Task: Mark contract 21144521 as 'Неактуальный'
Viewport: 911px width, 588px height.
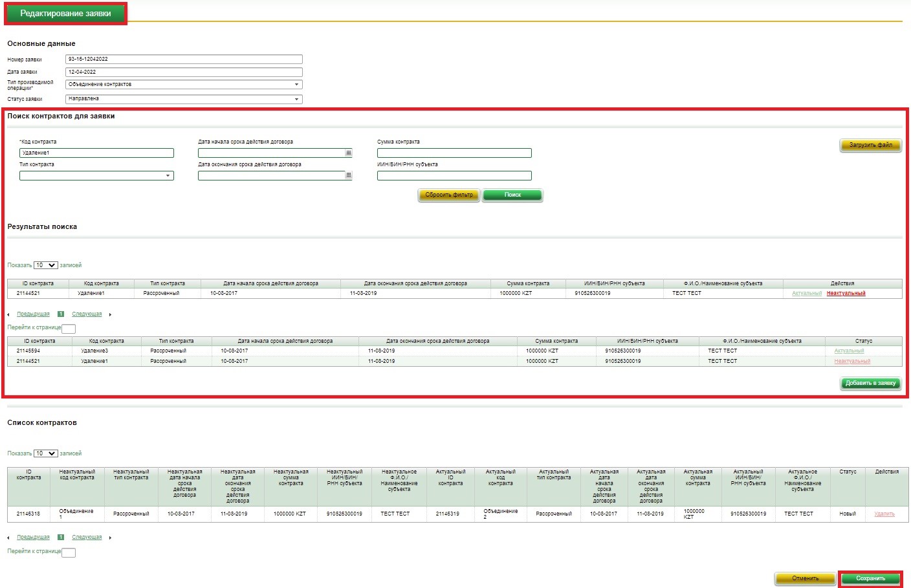Action: (846, 294)
